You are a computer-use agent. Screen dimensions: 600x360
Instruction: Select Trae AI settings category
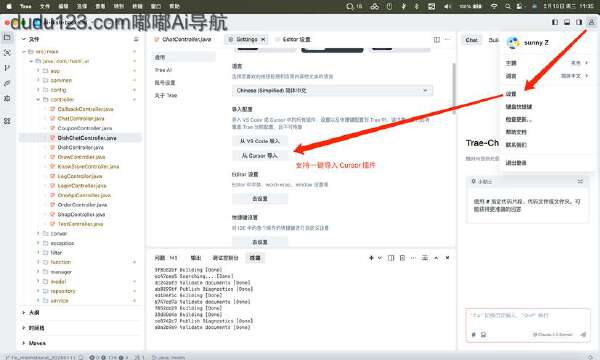tap(163, 70)
